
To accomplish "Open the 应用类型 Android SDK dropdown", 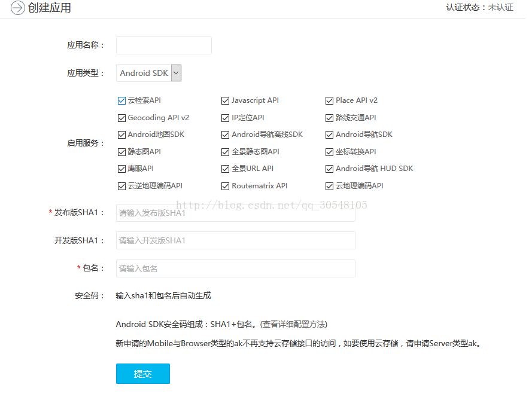I will (148, 73).
